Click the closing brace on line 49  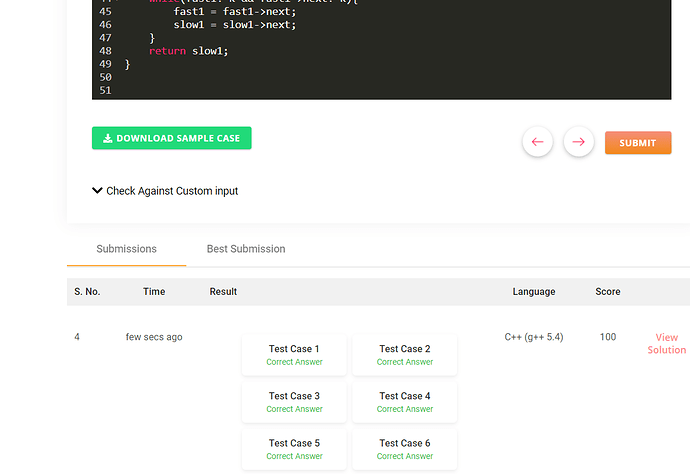click(x=128, y=65)
